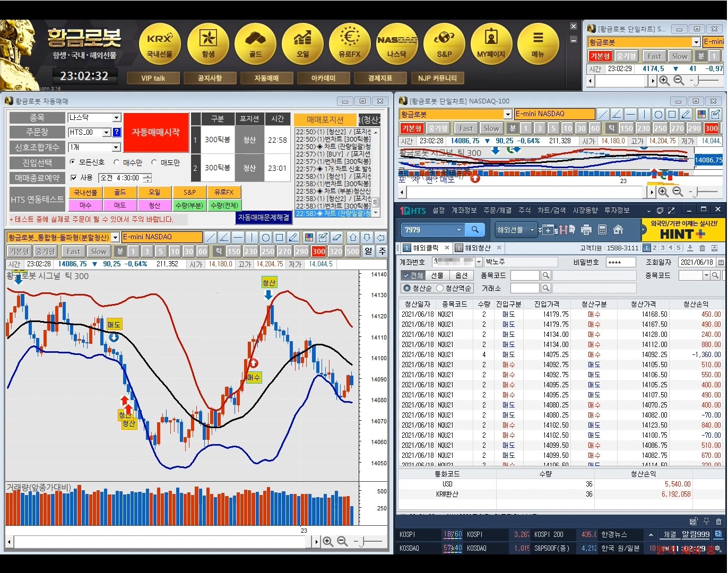Image resolution: width=728 pixels, height=573 pixels.
Task: Toggle 전체 filter in HTS
Action: pos(412,275)
